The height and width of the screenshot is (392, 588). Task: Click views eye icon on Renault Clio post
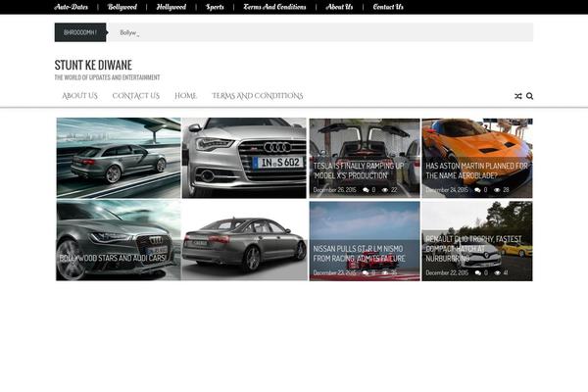[x=497, y=272]
